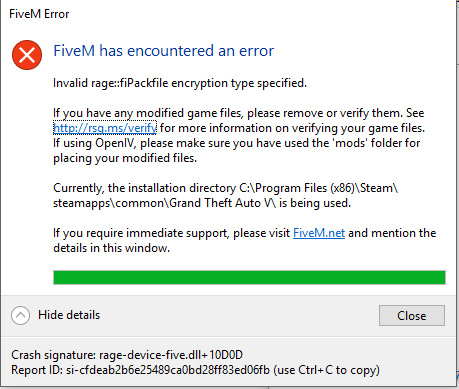This screenshot has width=459, height=389.
Task: Click the red error X icon
Action: coord(27,55)
